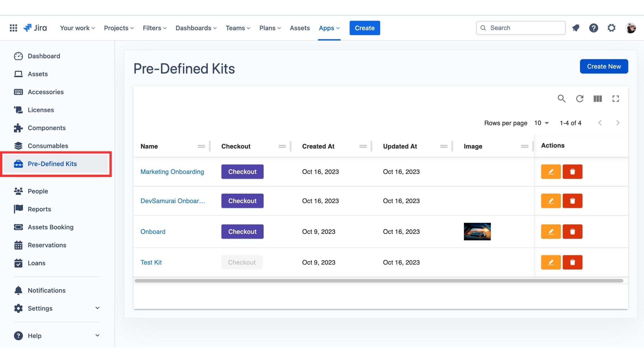Delete the Test Kit entry

tap(572, 262)
